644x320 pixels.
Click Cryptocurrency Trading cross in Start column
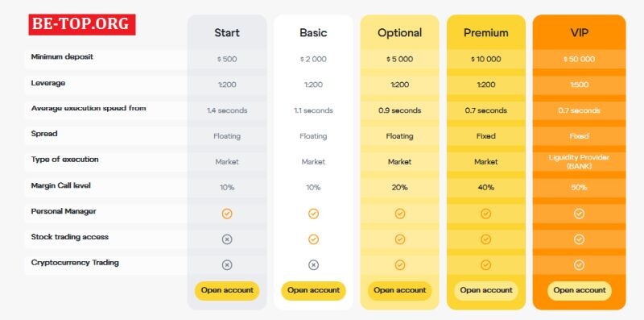[227, 265]
